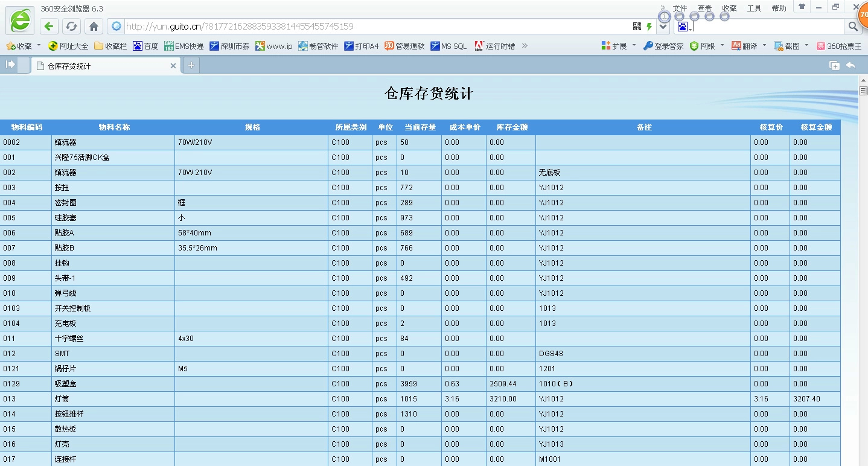Toggle the sidebar with the tab bar arrow icon
This screenshot has width=868, height=466.
10,65
